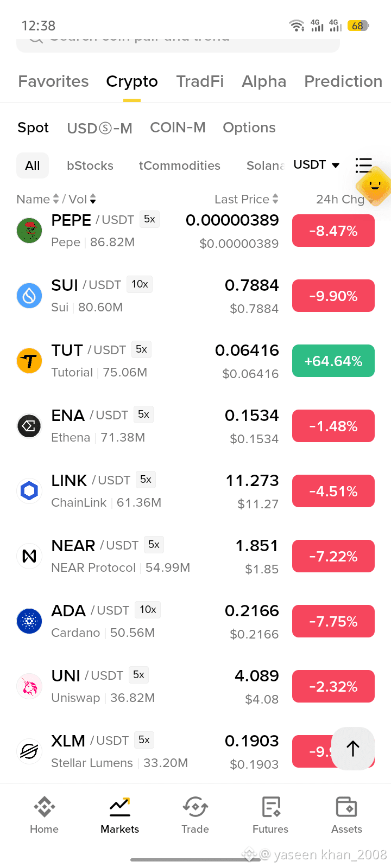Tap the Trade icon in bottom bar
Screen dimensions: 391x868
pyautogui.click(x=195, y=807)
